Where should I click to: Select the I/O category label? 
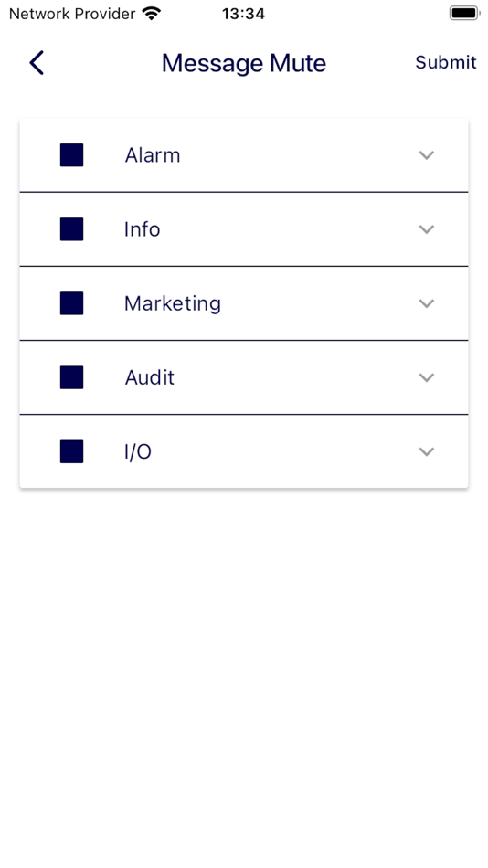pos(138,451)
